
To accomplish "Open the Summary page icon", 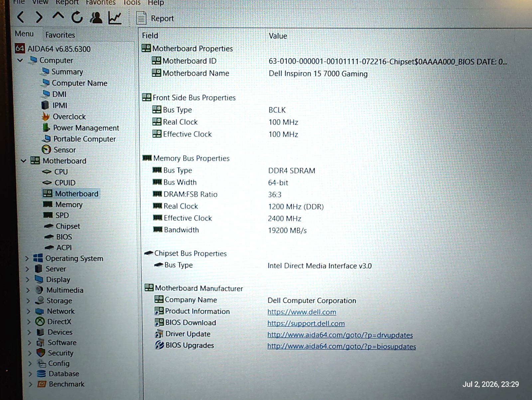I will tap(46, 71).
